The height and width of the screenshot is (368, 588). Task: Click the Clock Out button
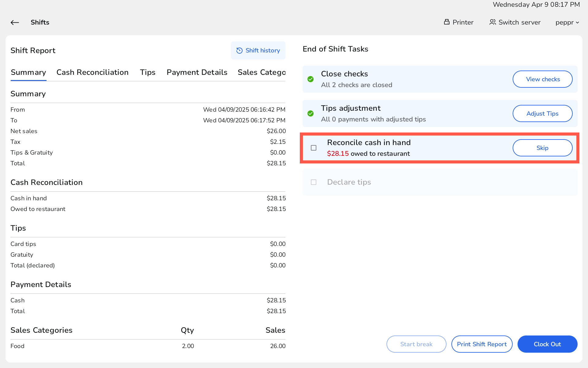(547, 344)
